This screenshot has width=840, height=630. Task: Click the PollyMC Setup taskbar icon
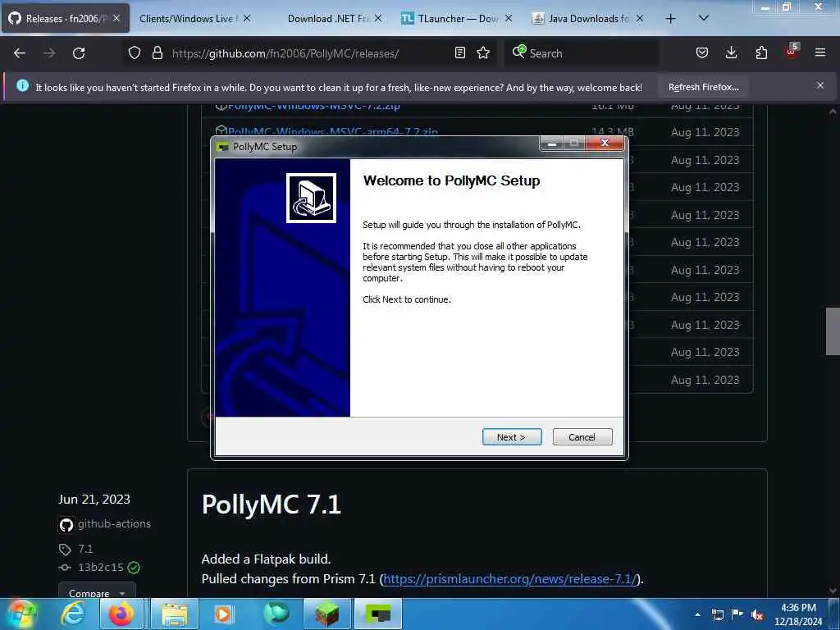(x=378, y=614)
